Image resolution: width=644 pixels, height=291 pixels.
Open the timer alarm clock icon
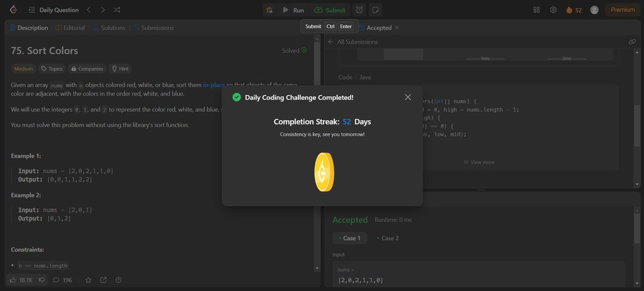click(x=359, y=10)
